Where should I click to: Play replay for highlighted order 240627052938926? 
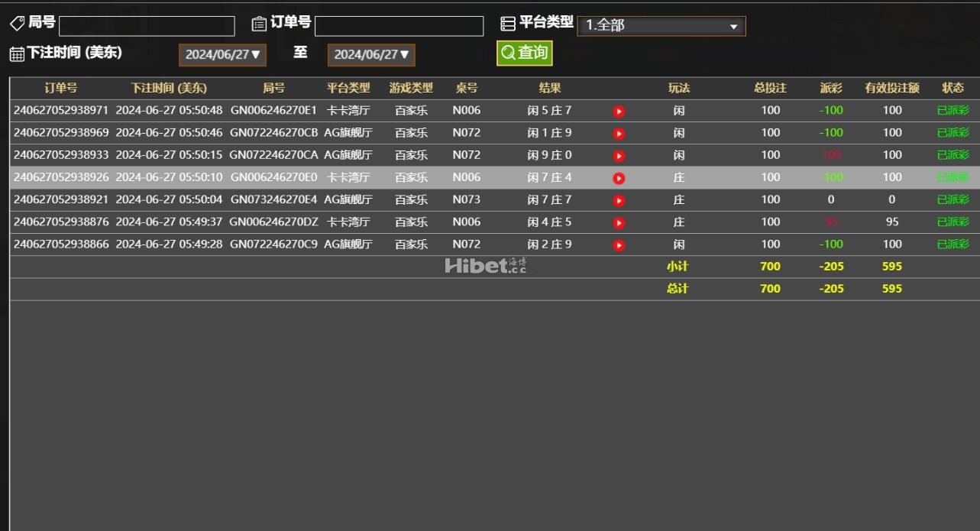(619, 179)
